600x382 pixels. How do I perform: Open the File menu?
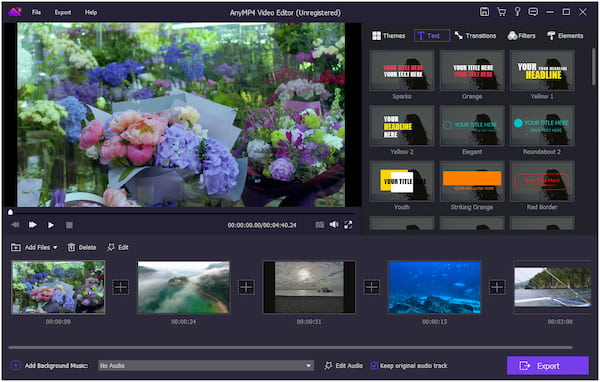[x=36, y=12]
